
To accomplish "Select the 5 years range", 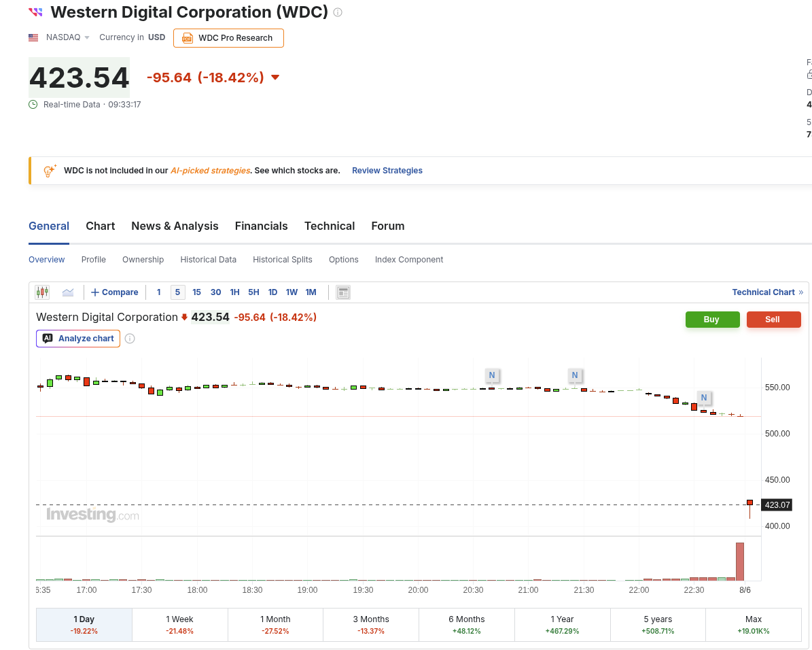I will [658, 625].
